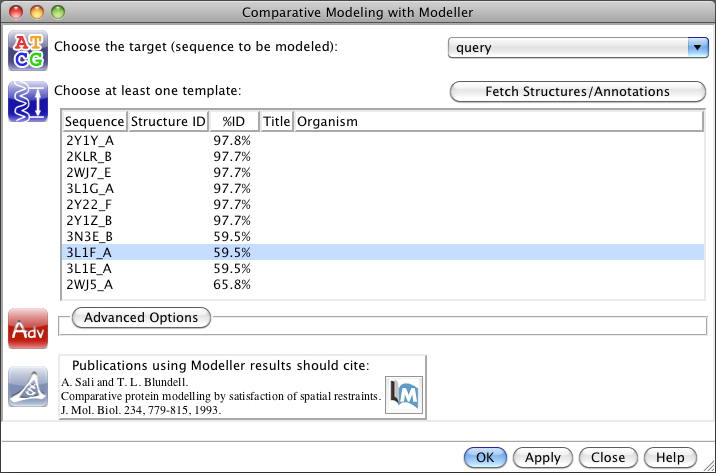
Task: Select template row 2KLR_B
Action: click(90, 157)
